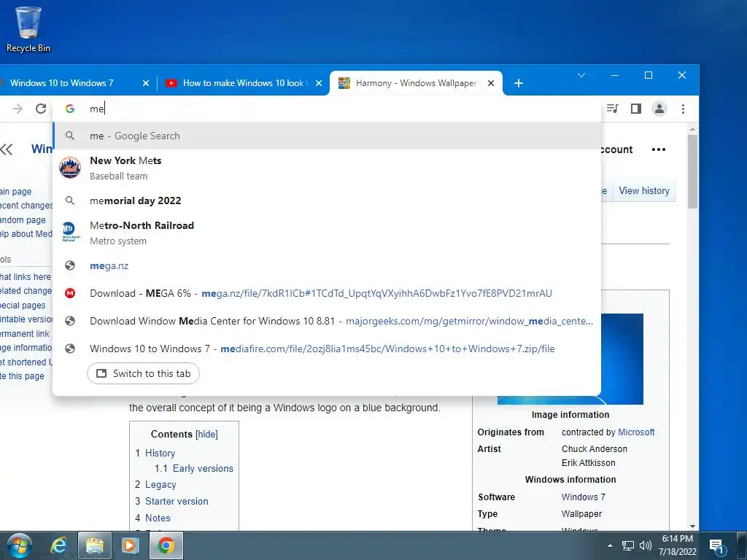Jump to History section in Contents

click(160, 453)
